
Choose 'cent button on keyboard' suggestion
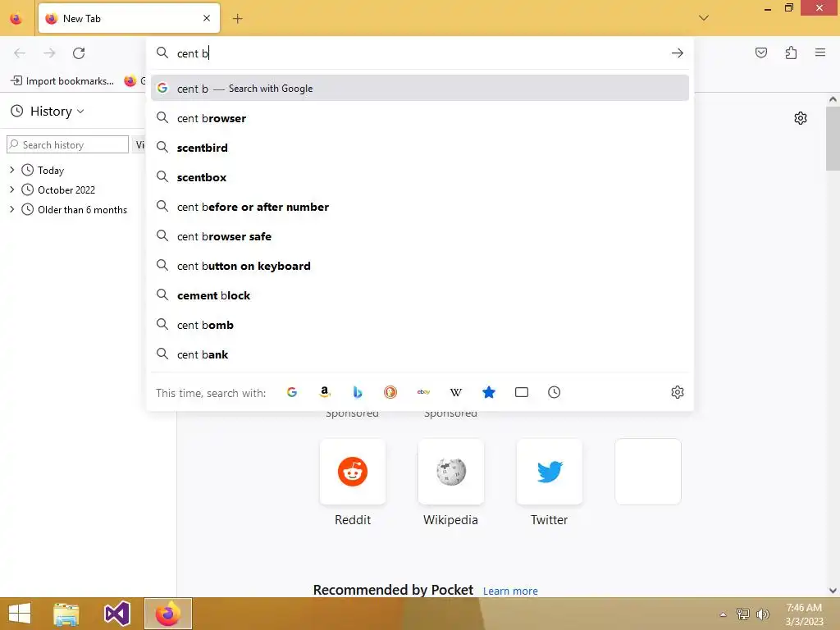point(419,266)
